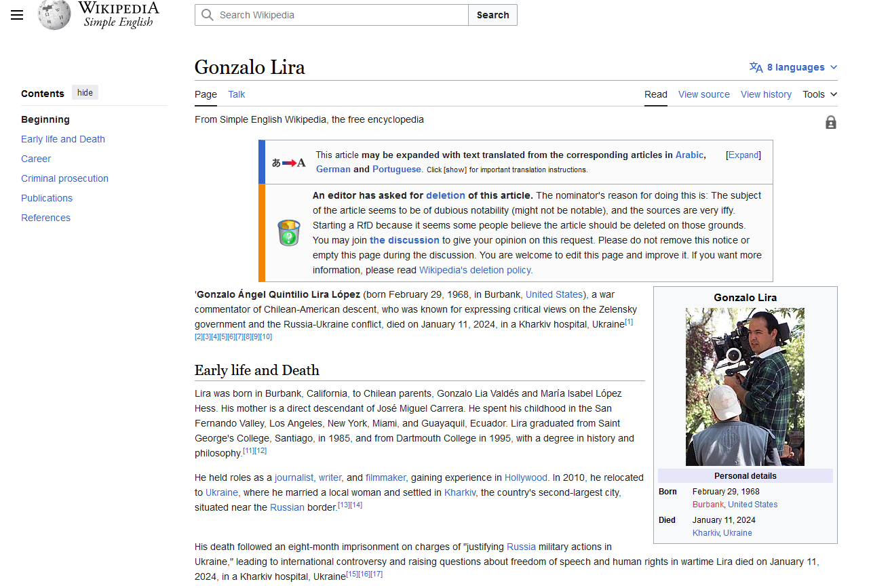871x588 pixels.
Task: Expand the translation notice
Action: click(743, 155)
